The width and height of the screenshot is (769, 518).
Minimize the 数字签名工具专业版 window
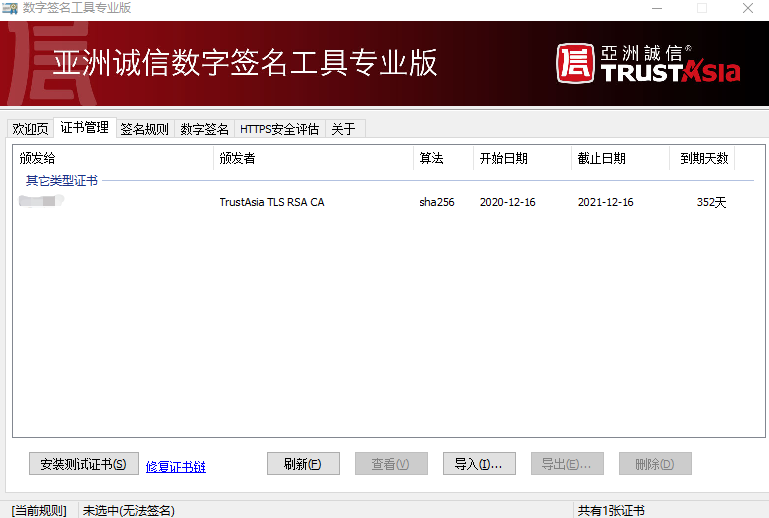tap(657, 8)
